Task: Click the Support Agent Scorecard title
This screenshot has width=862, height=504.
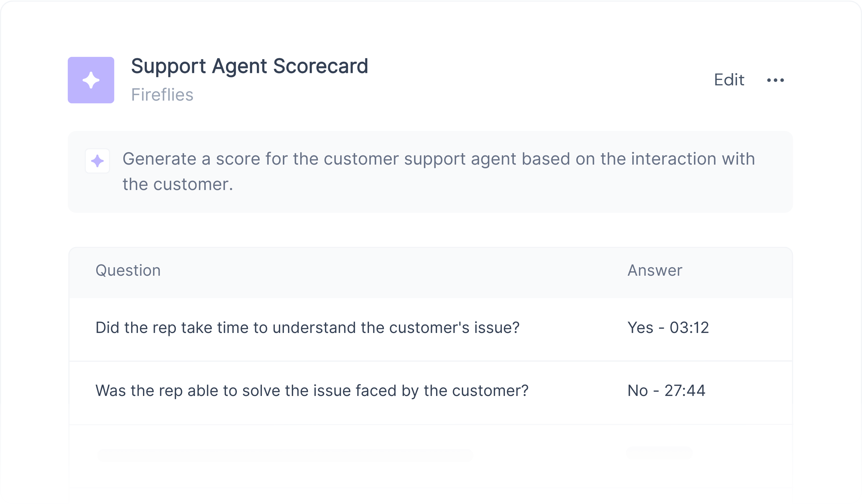Action: tap(249, 66)
